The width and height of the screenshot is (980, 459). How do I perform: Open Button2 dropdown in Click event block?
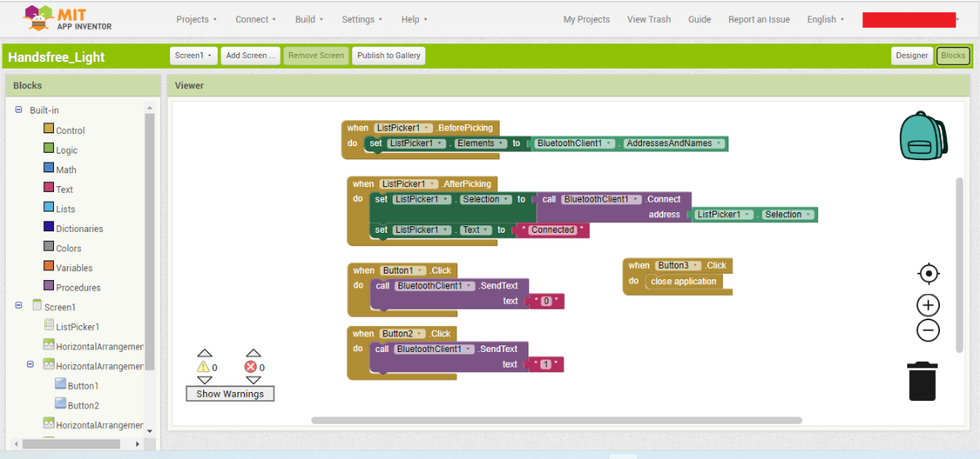[403, 333]
